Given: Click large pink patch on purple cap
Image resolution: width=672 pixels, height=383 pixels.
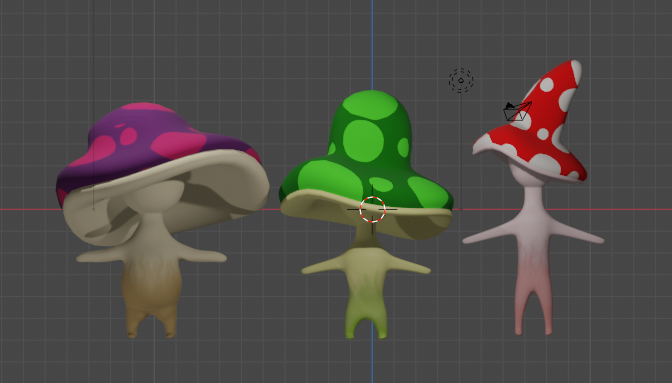Looking at the screenshot, I should pyautogui.click(x=178, y=144).
